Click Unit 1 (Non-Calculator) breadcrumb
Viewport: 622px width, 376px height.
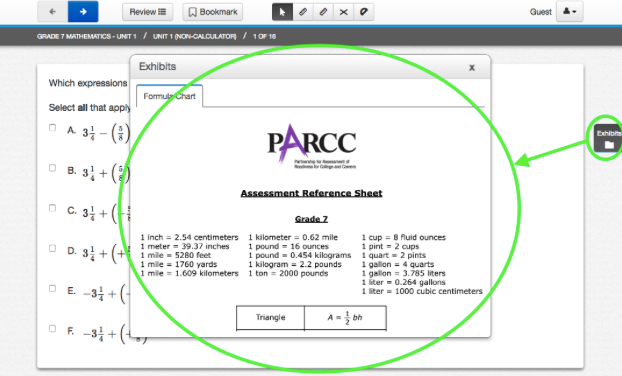[194, 36]
